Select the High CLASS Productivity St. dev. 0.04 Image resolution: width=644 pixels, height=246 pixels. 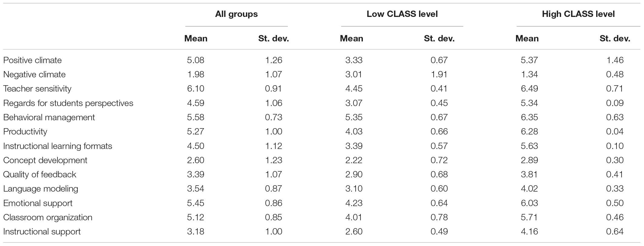click(x=615, y=132)
